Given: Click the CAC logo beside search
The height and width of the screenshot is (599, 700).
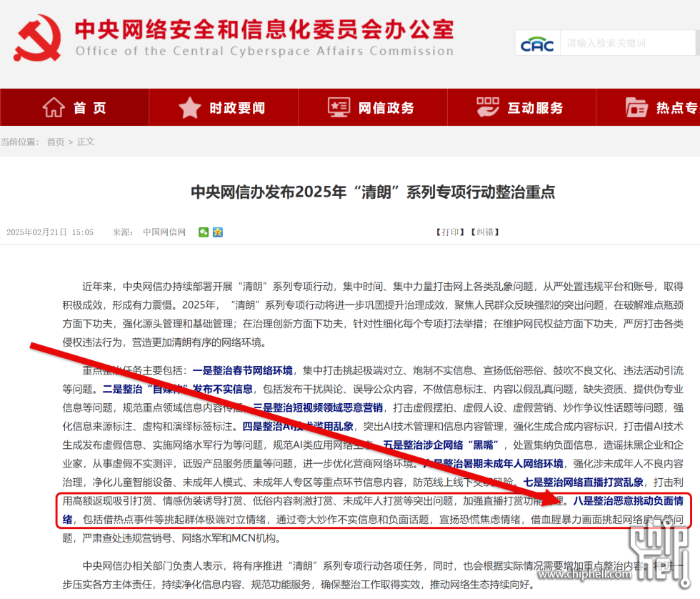Looking at the screenshot, I should click(x=537, y=44).
